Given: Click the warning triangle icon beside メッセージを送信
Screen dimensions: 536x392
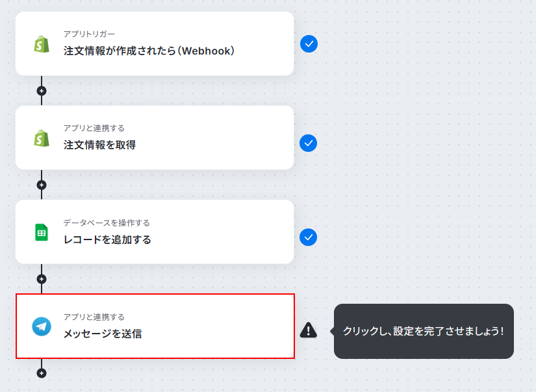Looking at the screenshot, I should pyautogui.click(x=309, y=330).
